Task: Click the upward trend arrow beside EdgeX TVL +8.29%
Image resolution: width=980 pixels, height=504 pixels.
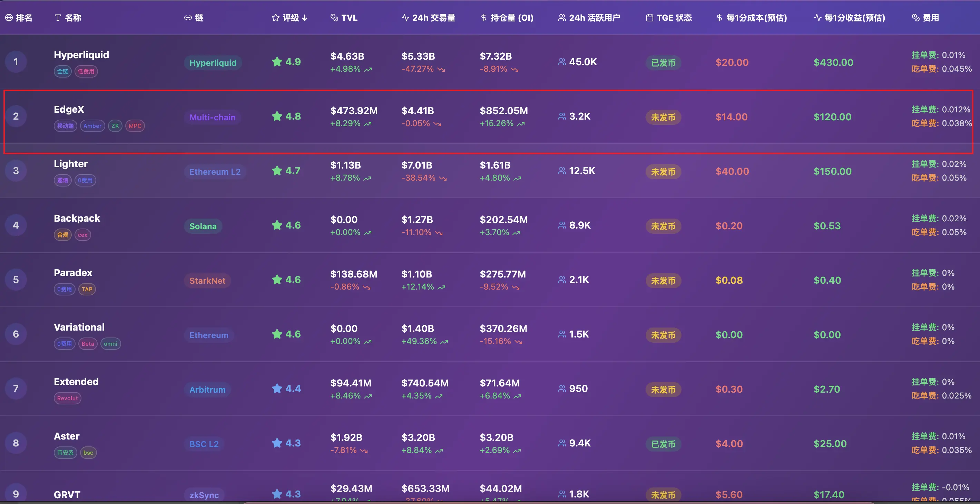Action: tap(367, 124)
